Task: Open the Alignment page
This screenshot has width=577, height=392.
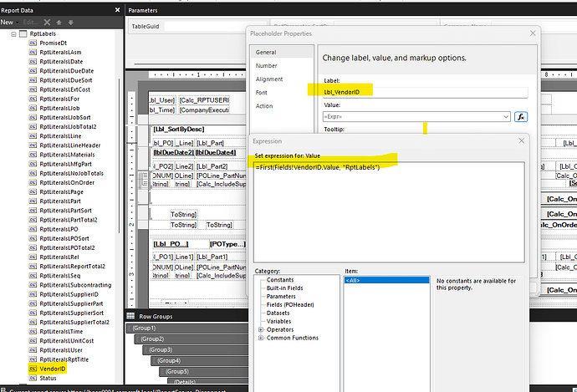Action: 269,79
